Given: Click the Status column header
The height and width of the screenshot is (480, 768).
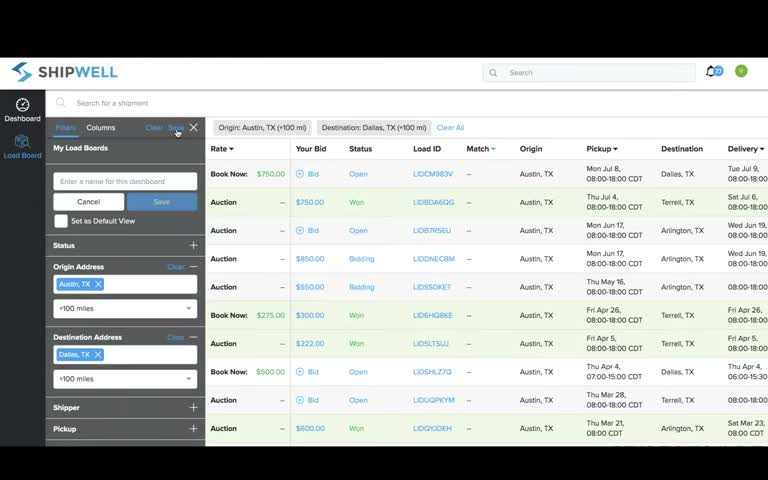Looking at the screenshot, I should (x=360, y=149).
